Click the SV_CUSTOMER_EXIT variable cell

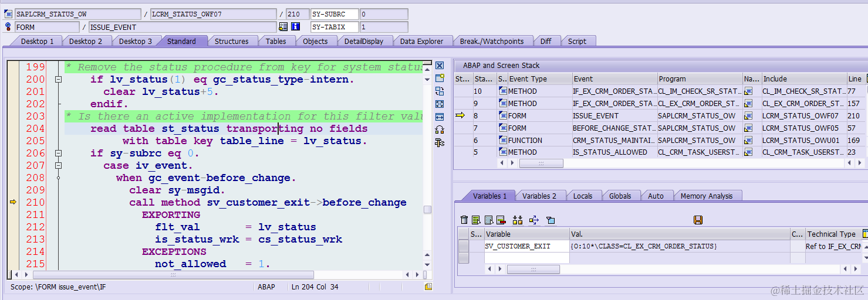pyautogui.click(x=526, y=246)
